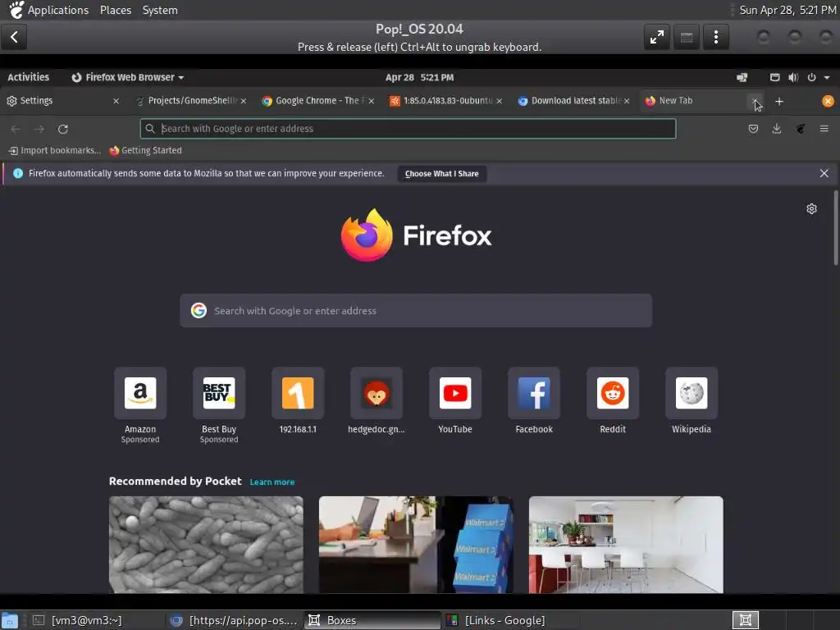This screenshot has width=840, height=630.
Task: Open the Getting Started bookmark
Action: point(146,151)
